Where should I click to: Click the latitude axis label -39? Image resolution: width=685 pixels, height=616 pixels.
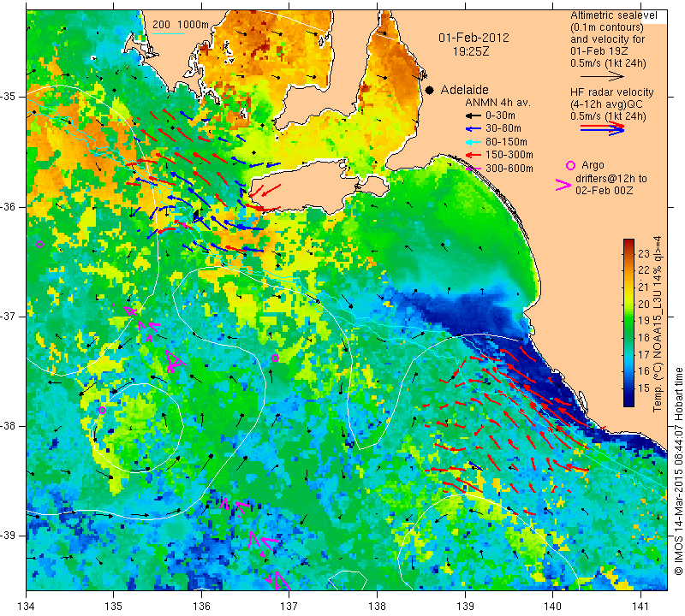(9, 536)
